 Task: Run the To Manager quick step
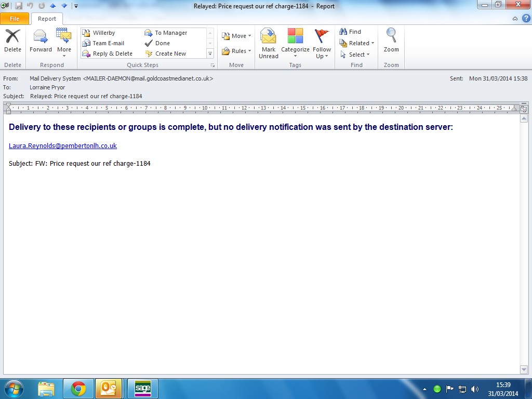[x=166, y=33]
